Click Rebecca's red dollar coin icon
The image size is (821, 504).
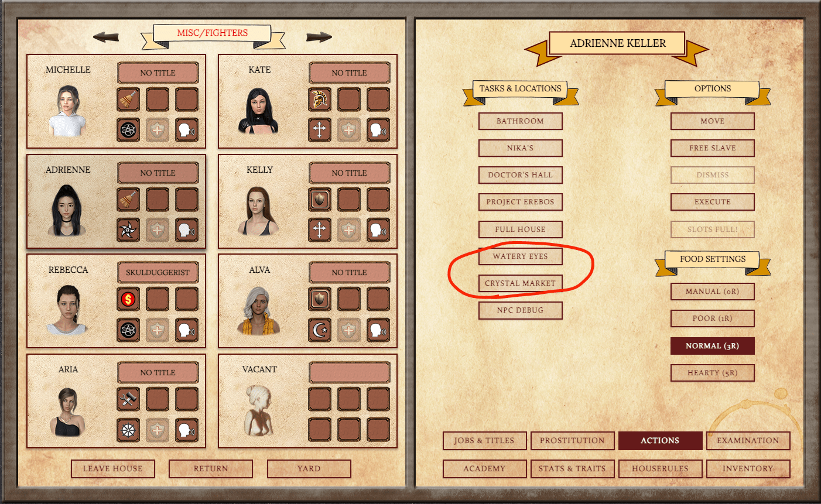(x=128, y=299)
